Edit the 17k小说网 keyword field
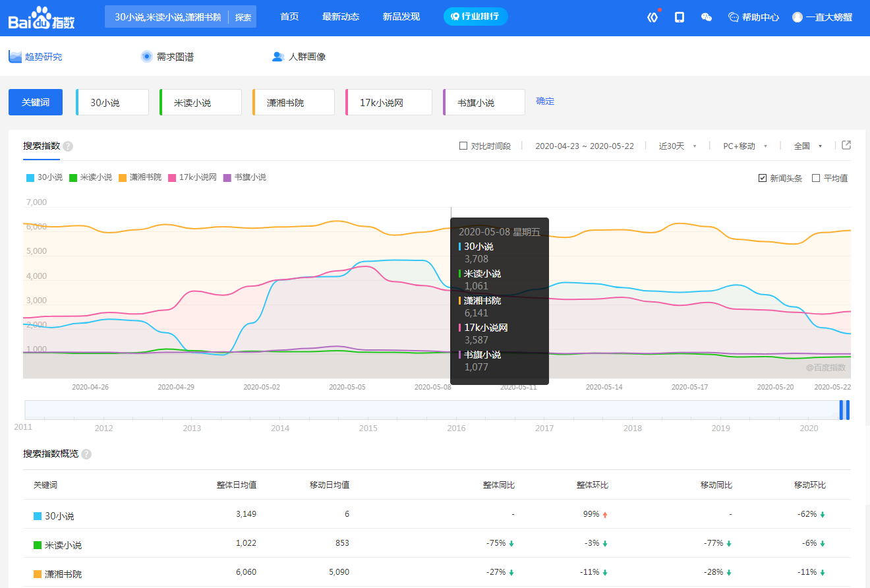870x588 pixels. (x=388, y=102)
